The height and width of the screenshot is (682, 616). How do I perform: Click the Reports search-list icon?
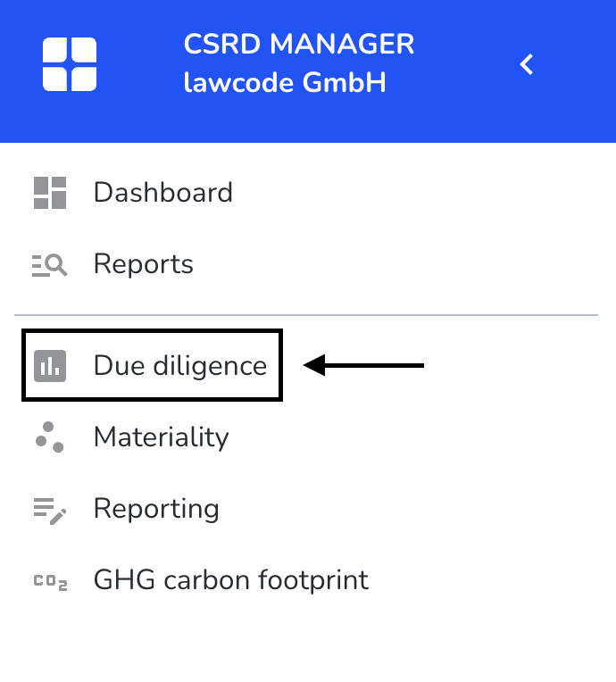coord(50,265)
